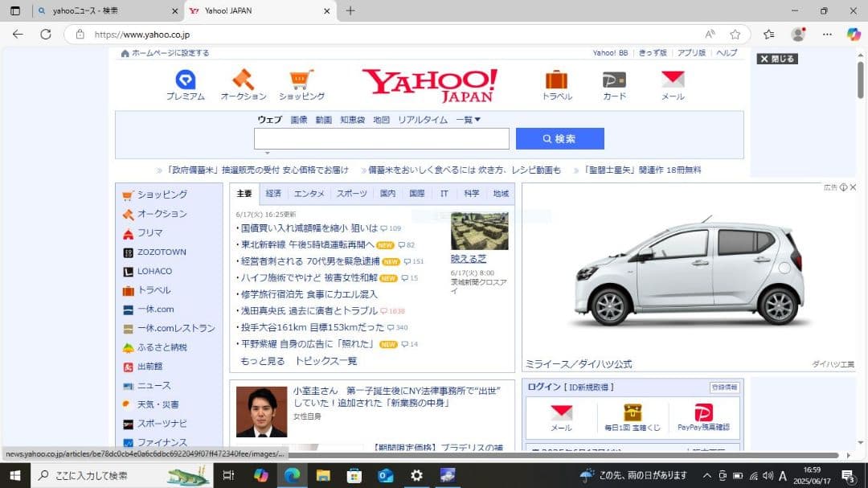Open the 毎日1回 宝箱くじ icon

pos(633,414)
